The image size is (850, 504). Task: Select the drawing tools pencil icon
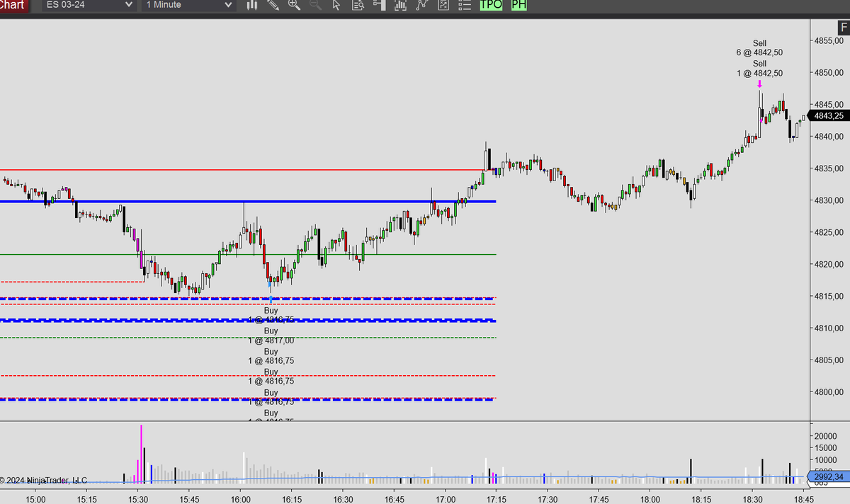(x=273, y=5)
